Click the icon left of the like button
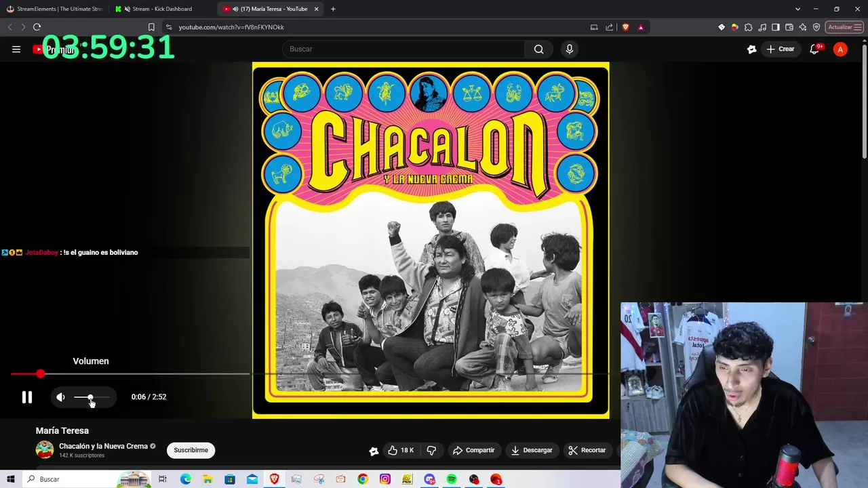Viewport: 868px width, 488px height. pos(374,451)
